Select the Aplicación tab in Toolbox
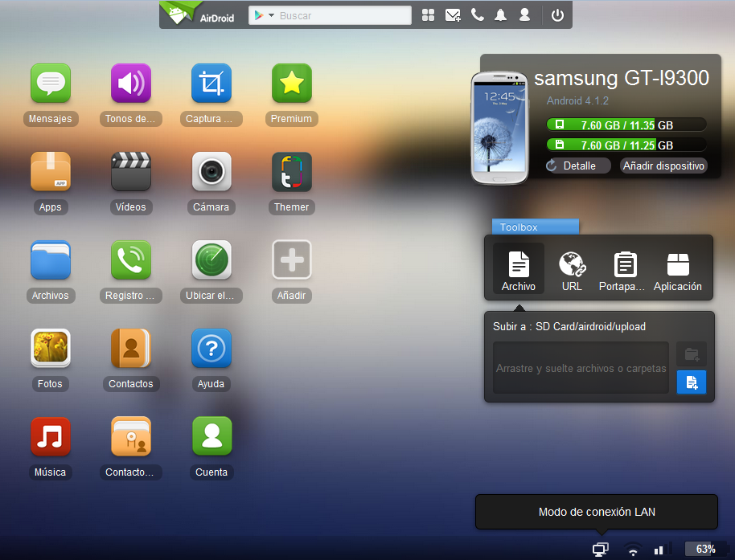This screenshot has width=735, height=560. tap(678, 271)
